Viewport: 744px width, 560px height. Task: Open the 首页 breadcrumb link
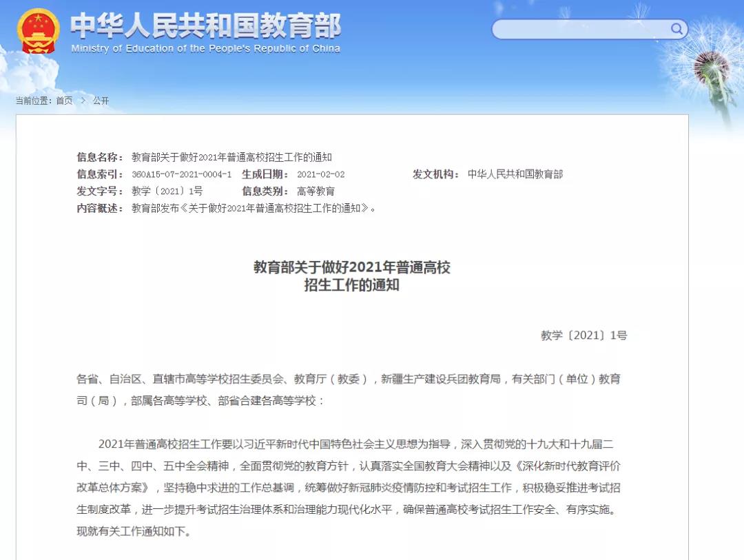coord(64,101)
